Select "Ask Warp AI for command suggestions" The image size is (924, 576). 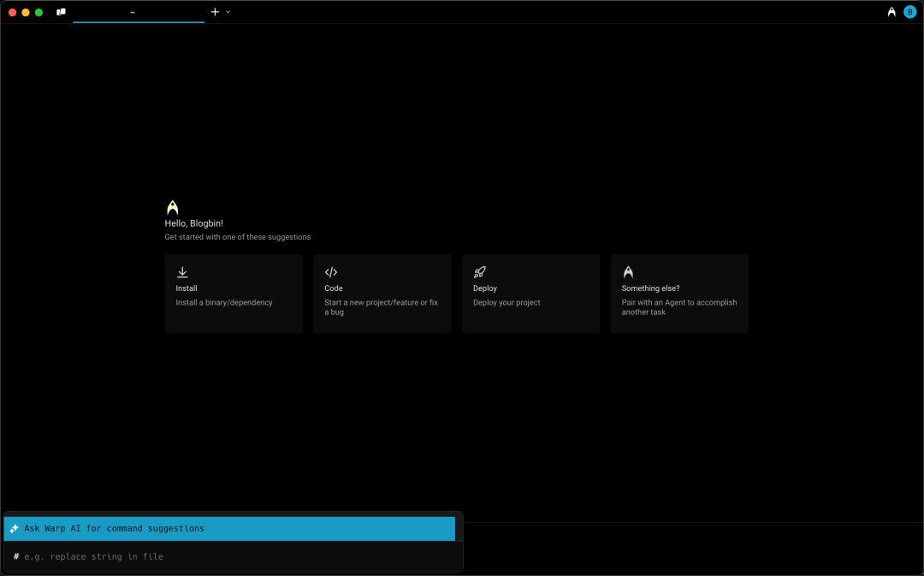tap(229, 528)
